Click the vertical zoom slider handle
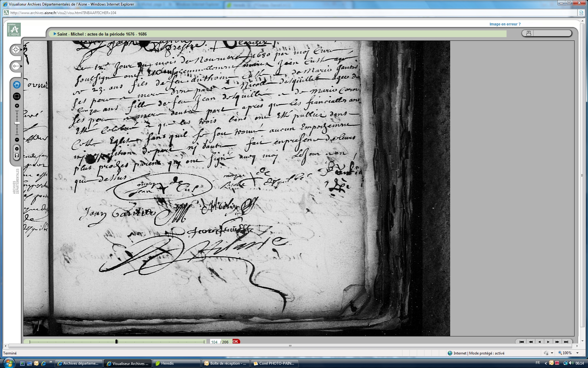Screen dimensions: 588x368 tap(17, 123)
